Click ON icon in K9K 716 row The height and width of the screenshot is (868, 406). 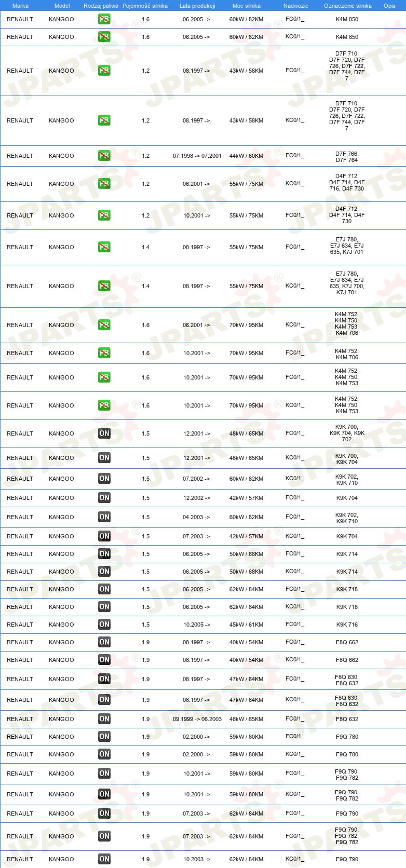(x=104, y=625)
